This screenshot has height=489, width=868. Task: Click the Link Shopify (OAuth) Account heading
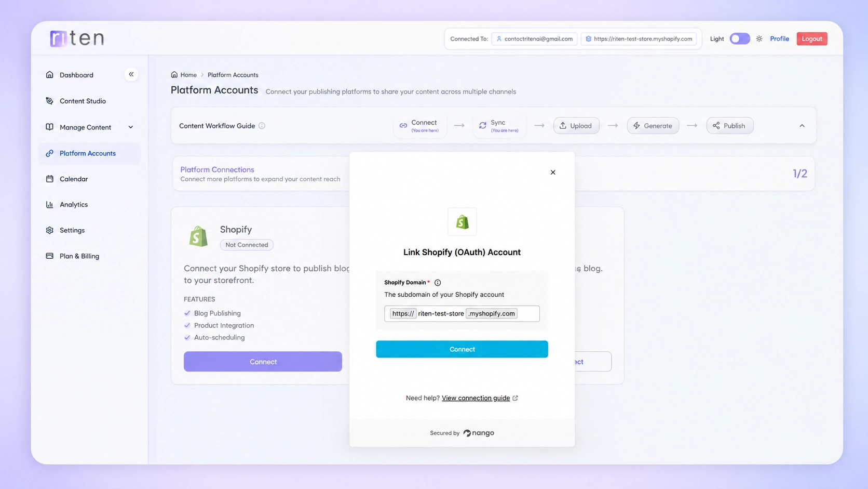click(462, 252)
